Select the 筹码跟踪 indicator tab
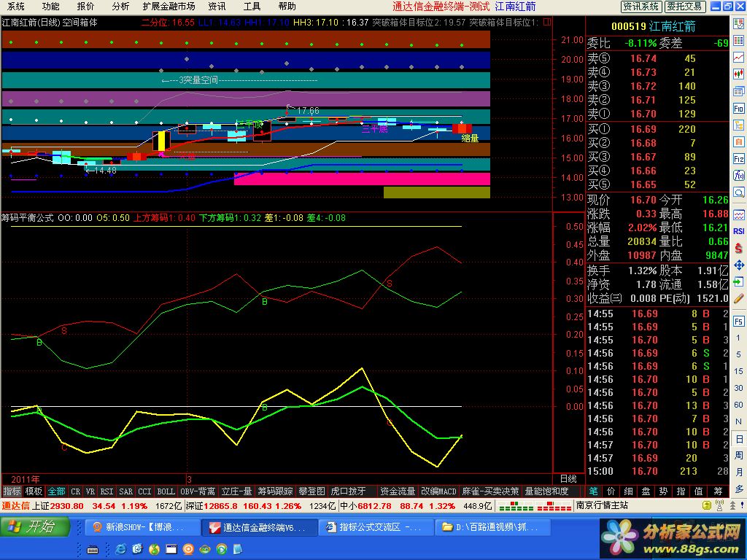The image size is (747, 560). coord(275,491)
